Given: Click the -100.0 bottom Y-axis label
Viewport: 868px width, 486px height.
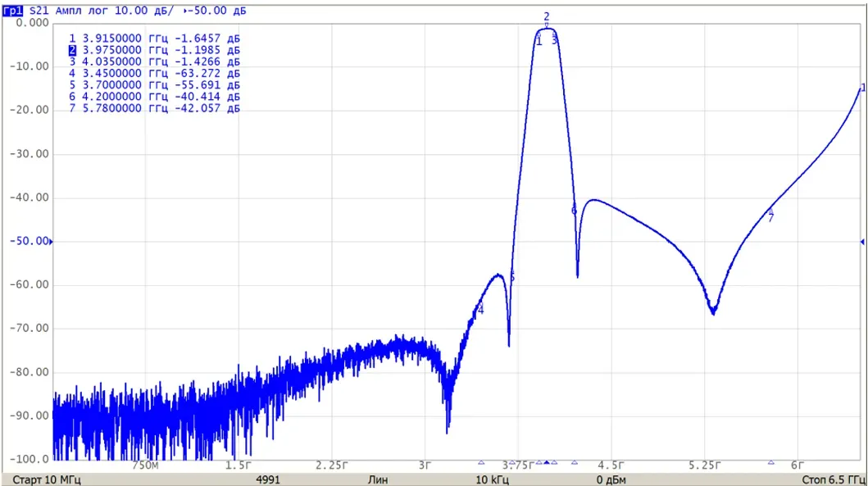Looking at the screenshot, I should 30,459.
